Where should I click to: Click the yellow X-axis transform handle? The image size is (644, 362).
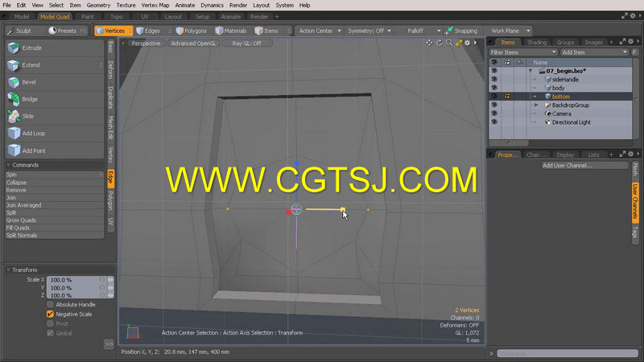pos(343,209)
